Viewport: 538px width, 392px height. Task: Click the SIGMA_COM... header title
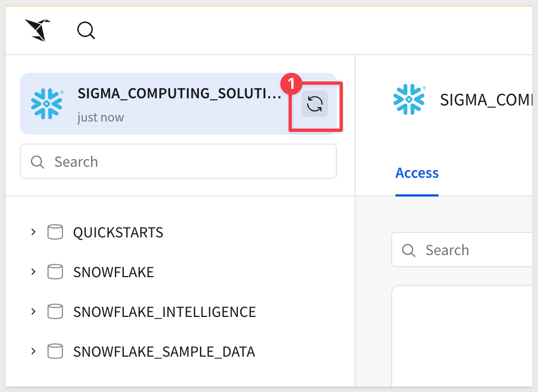coord(486,100)
